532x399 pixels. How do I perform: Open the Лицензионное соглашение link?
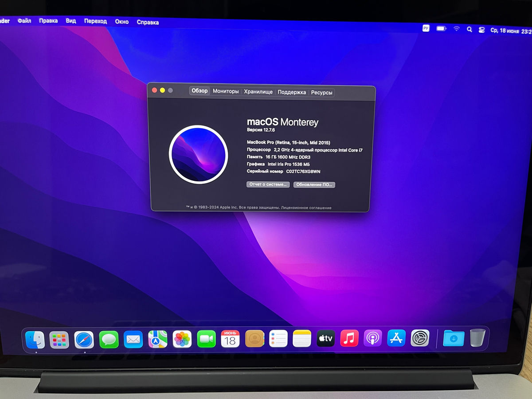coord(306,208)
